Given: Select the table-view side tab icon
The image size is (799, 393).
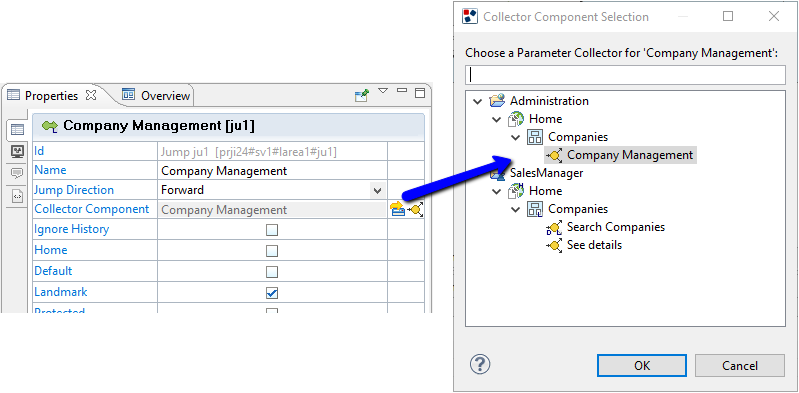Looking at the screenshot, I should click(x=17, y=130).
